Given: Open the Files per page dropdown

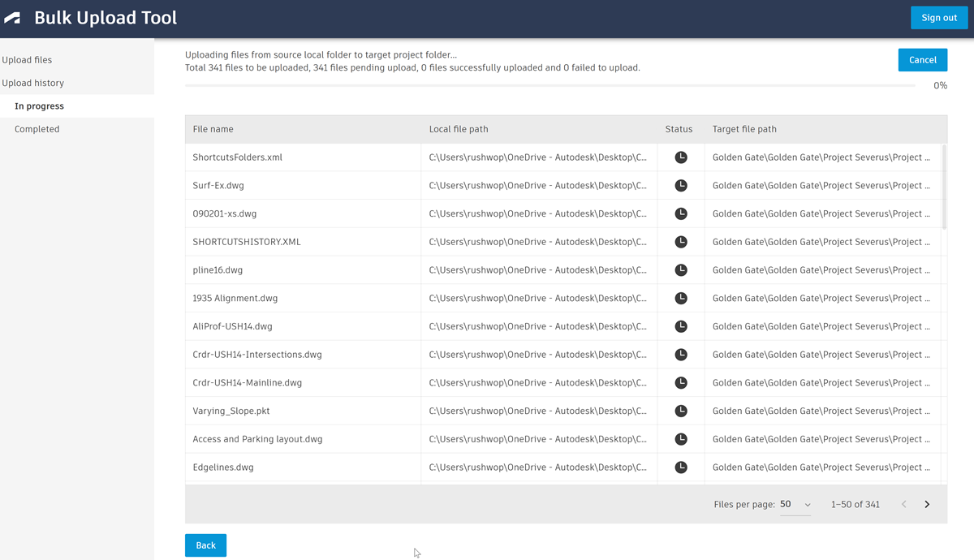Looking at the screenshot, I should tap(795, 505).
